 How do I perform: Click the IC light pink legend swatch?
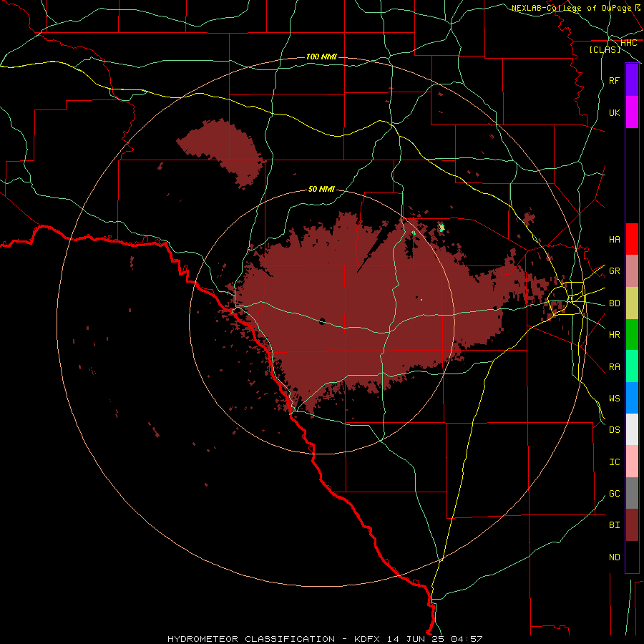[632, 462]
